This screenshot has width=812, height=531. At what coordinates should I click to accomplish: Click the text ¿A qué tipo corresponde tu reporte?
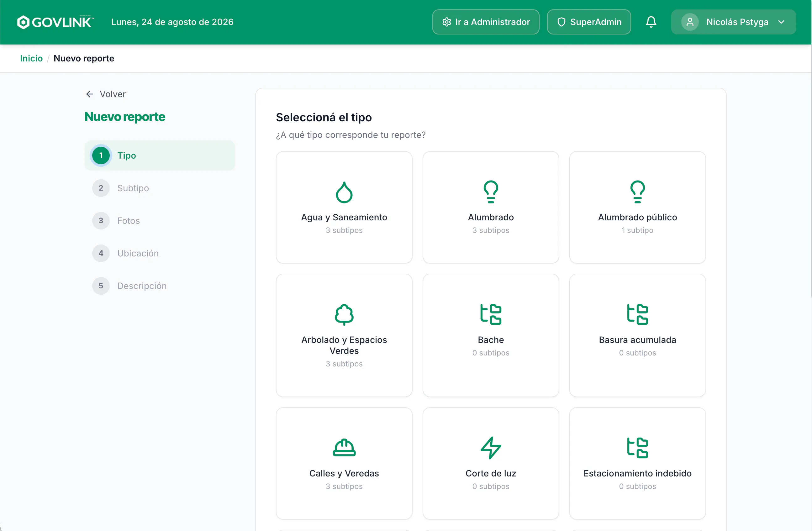coord(351,135)
